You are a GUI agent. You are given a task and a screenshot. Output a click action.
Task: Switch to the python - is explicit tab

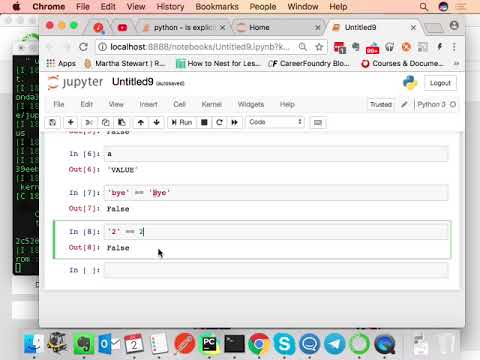pos(182,27)
